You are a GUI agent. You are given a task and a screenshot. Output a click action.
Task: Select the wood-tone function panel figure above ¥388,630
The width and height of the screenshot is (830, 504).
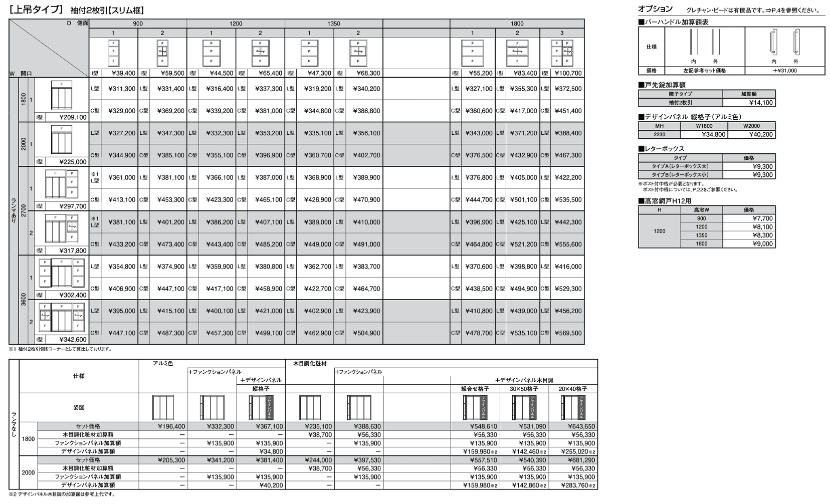coord(359,408)
